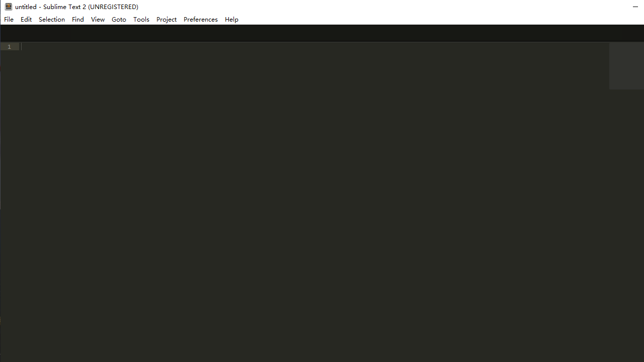Click the window title 'untitled - Sublime Text 2'

point(76,7)
